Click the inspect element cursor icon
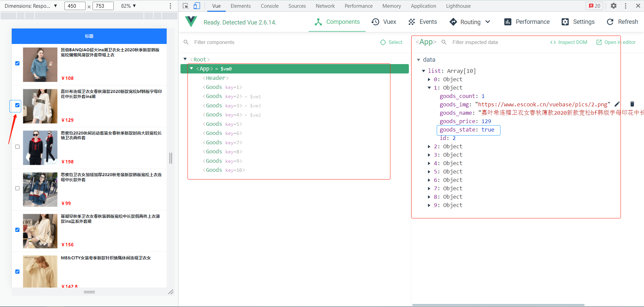This screenshot has width=644, height=307. [x=185, y=6]
